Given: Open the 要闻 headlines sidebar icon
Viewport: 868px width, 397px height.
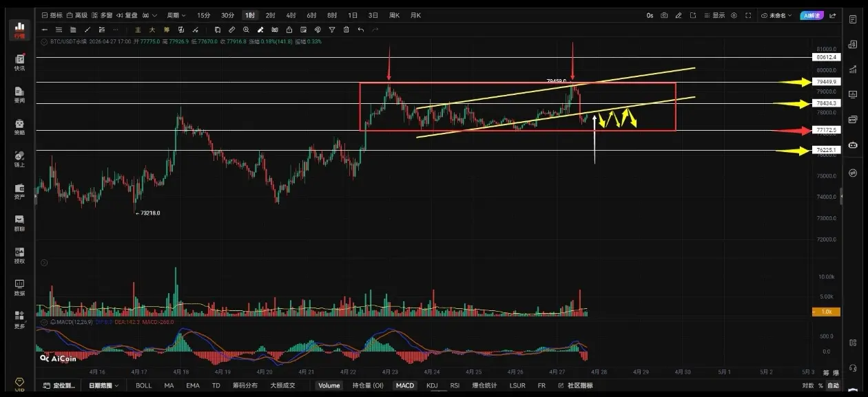Looking at the screenshot, I should pos(19,95).
